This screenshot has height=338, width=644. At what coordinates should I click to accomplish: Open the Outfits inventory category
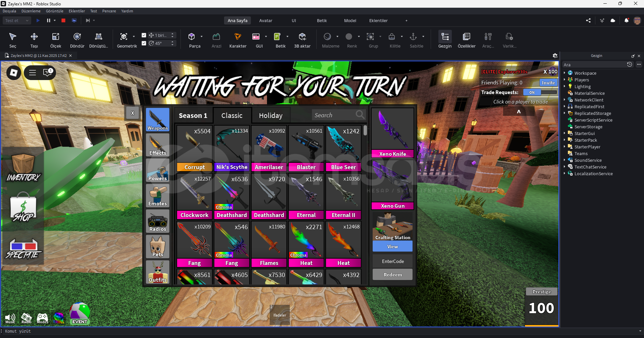[x=158, y=272]
